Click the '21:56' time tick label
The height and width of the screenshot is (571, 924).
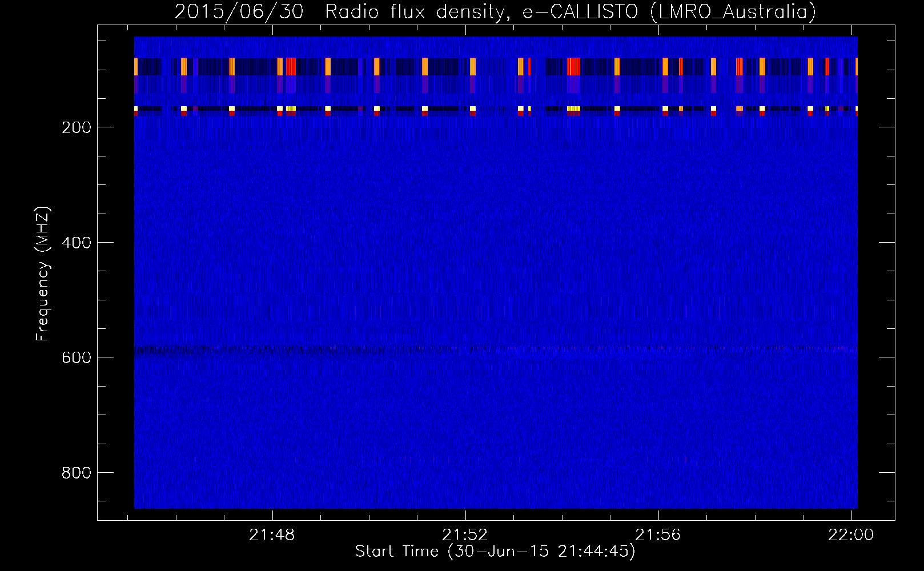coord(658,535)
